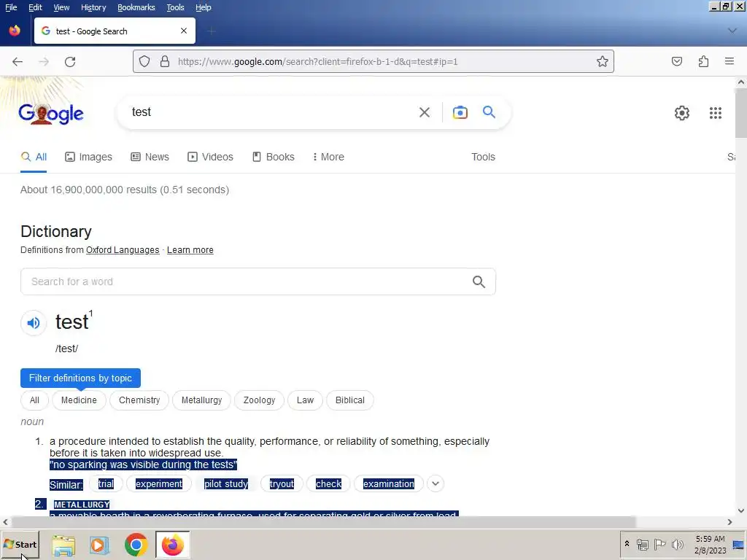Switch to the Videos results tab
Image resolution: width=747 pixels, height=560 pixels.
click(x=211, y=157)
